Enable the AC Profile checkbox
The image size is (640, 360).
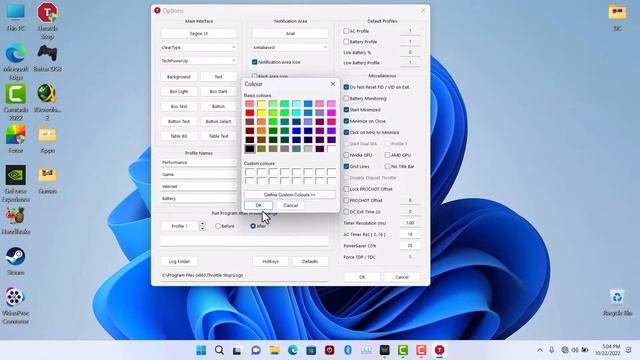[x=346, y=31]
